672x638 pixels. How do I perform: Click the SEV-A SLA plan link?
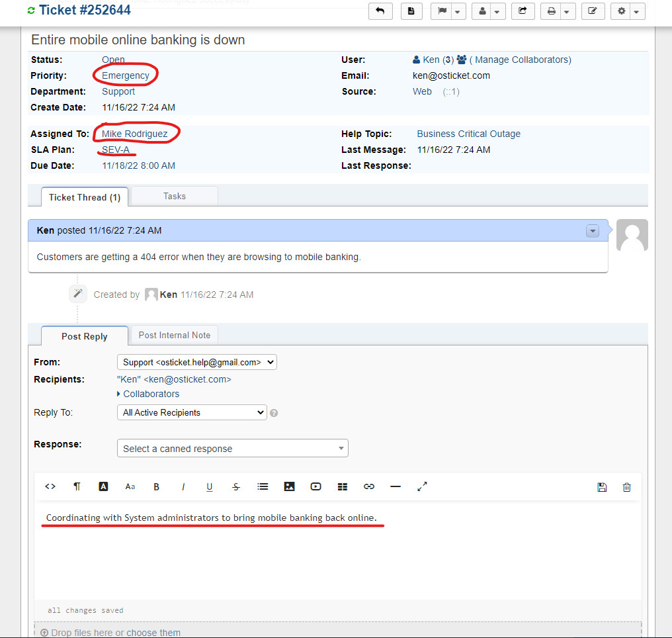[116, 150]
